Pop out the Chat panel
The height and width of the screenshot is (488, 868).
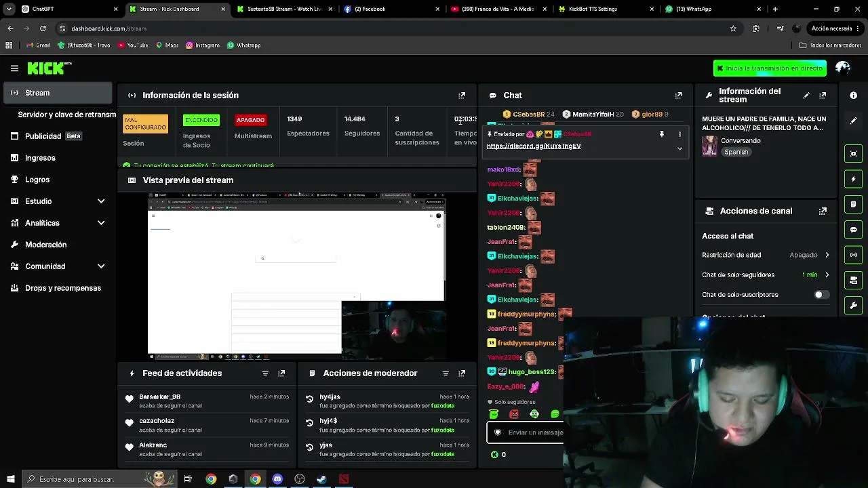click(678, 96)
